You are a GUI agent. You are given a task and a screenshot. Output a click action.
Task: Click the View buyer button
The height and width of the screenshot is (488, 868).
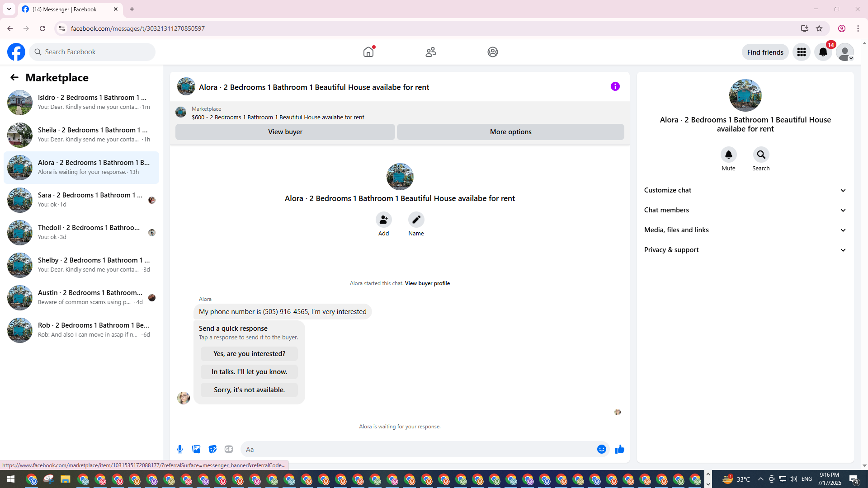click(x=285, y=132)
